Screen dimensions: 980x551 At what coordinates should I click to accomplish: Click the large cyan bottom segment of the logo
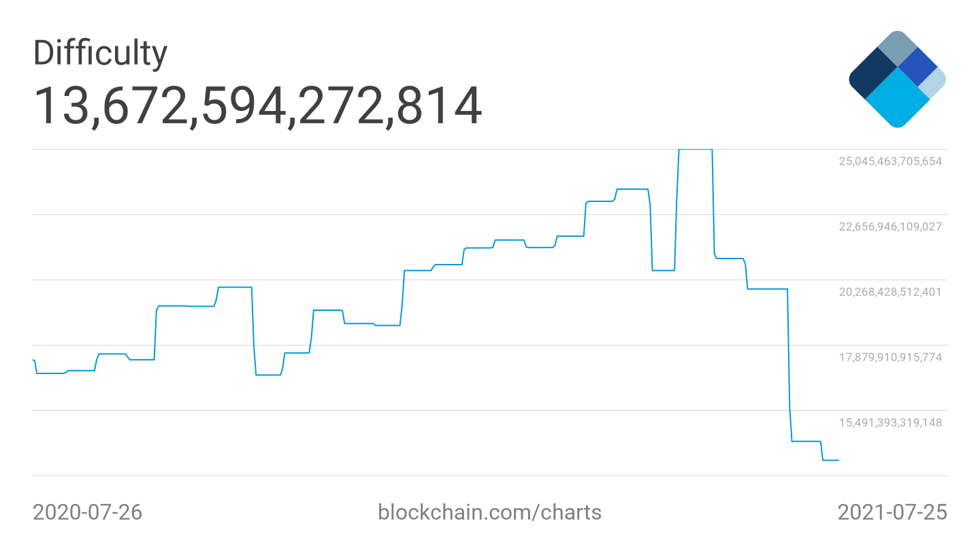897,99
